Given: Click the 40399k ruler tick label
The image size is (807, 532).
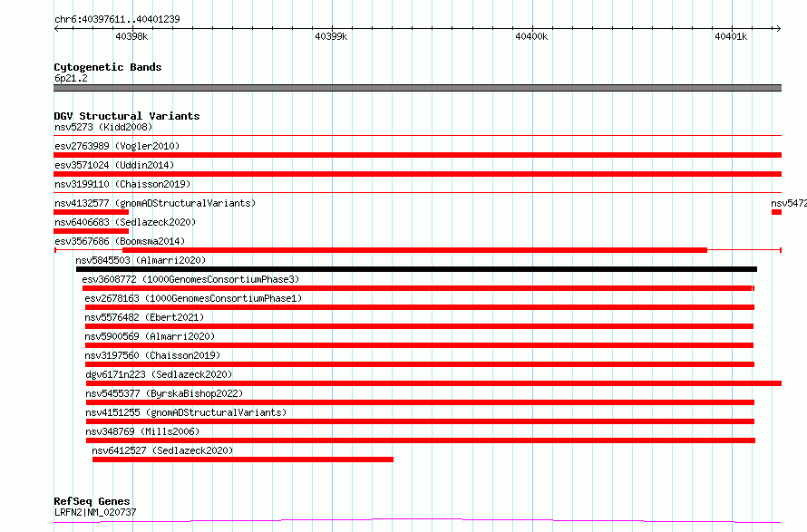Looking at the screenshot, I should [331, 36].
